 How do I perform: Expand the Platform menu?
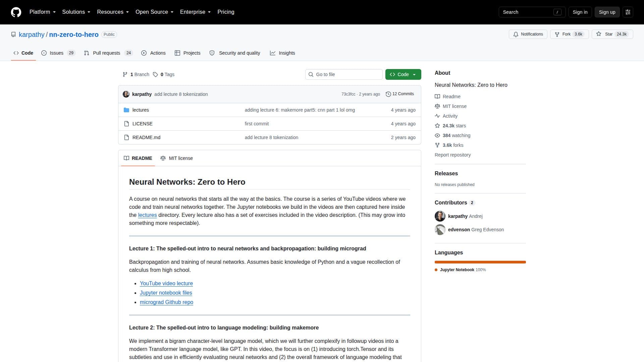[43, 12]
